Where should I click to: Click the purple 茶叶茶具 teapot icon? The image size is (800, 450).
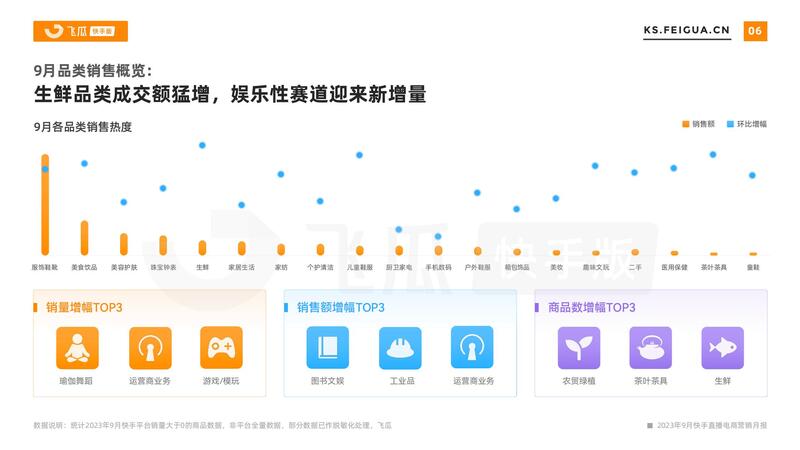click(650, 348)
